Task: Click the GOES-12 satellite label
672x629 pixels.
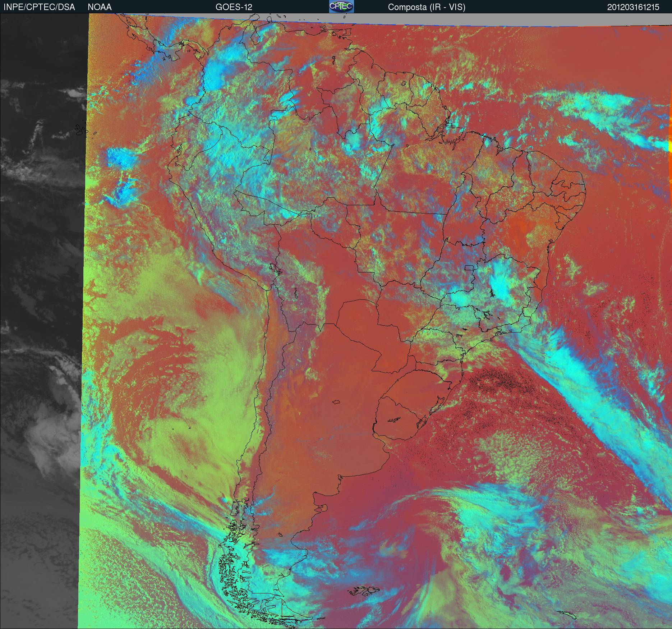Action: pyautogui.click(x=234, y=7)
